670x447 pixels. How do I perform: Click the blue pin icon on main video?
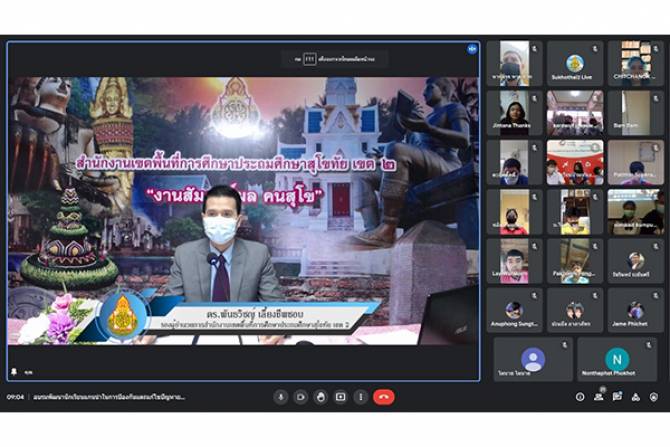pyautogui.click(x=472, y=49)
